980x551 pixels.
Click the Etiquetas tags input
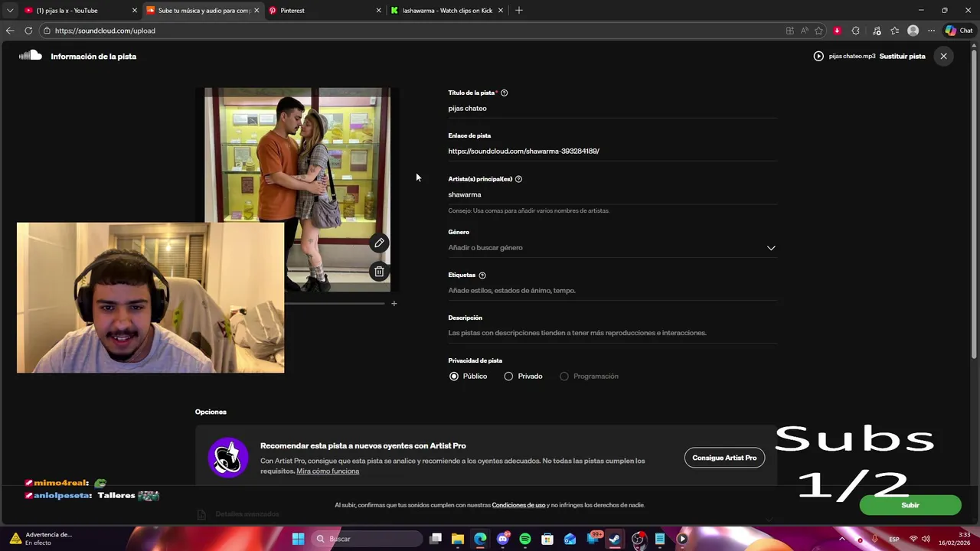tap(612, 291)
